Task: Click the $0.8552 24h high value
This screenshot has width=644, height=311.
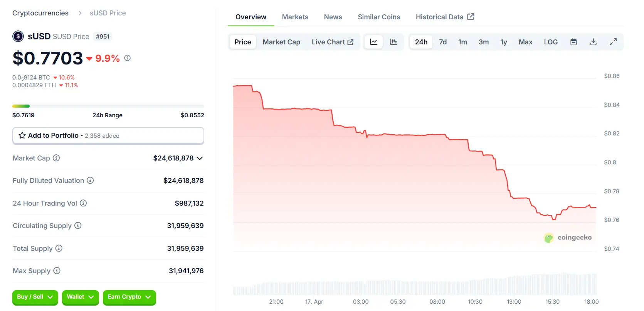Action: pyautogui.click(x=192, y=115)
